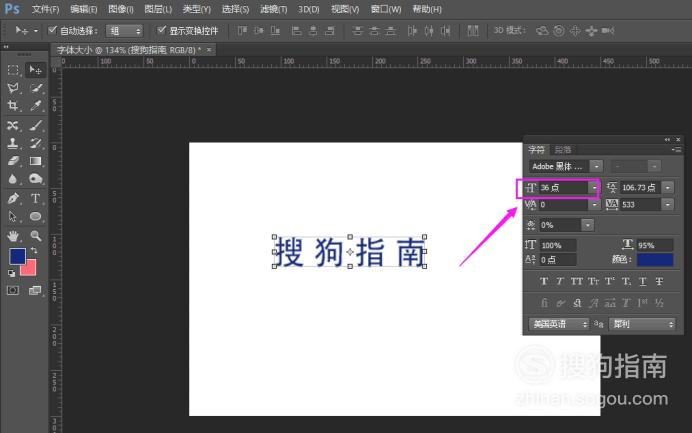Open the 0% tsume scale dropdown

point(587,225)
